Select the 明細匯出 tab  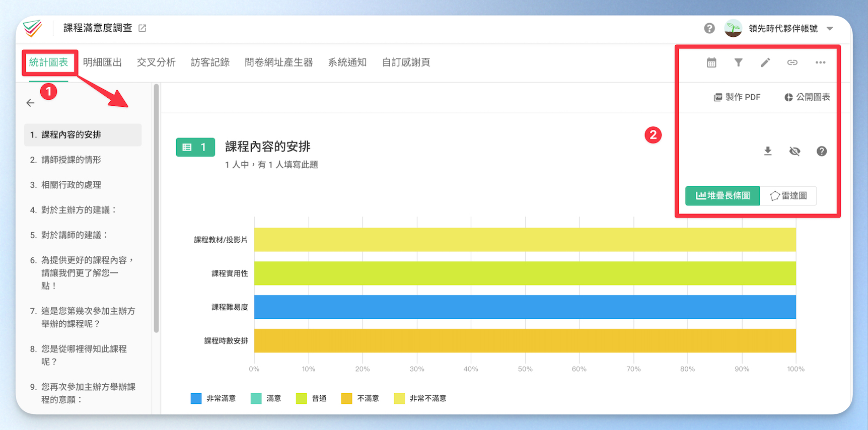102,62
